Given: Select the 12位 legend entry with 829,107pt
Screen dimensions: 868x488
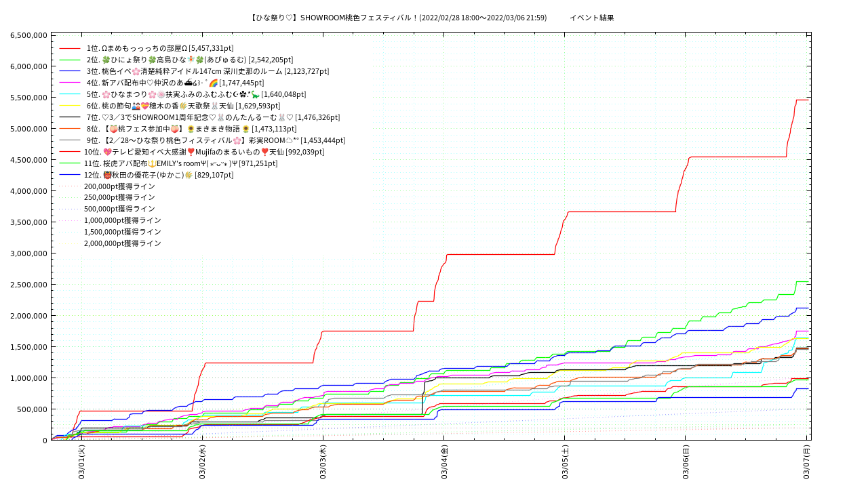Looking at the screenshot, I should [159, 175].
